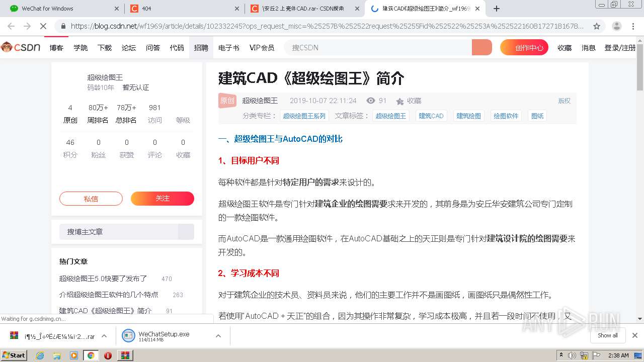This screenshot has width=644, height=362.
Task: Open the Windows Start menu
Action: pos(14,355)
